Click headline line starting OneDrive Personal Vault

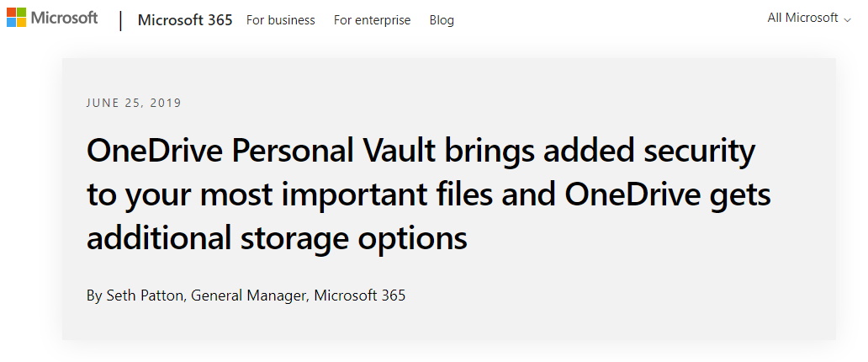point(421,152)
